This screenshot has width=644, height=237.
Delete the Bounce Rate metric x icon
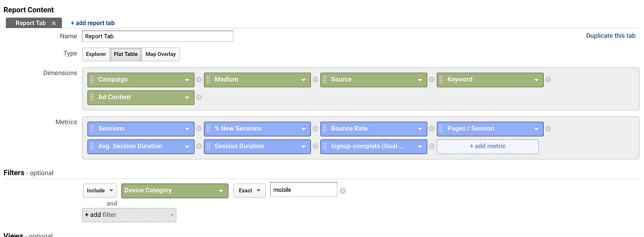tap(432, 129)
